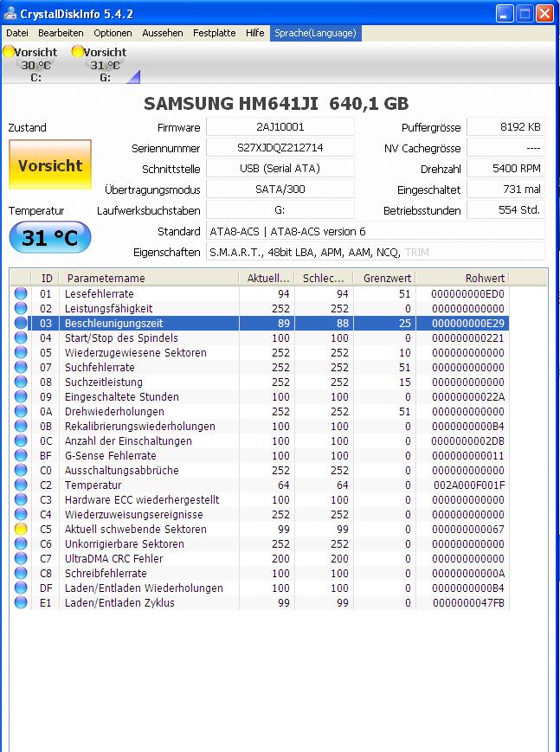This screenshot has height=752, width=560.
Task: Open the Hilfe menu
Action: coord(254,33)
